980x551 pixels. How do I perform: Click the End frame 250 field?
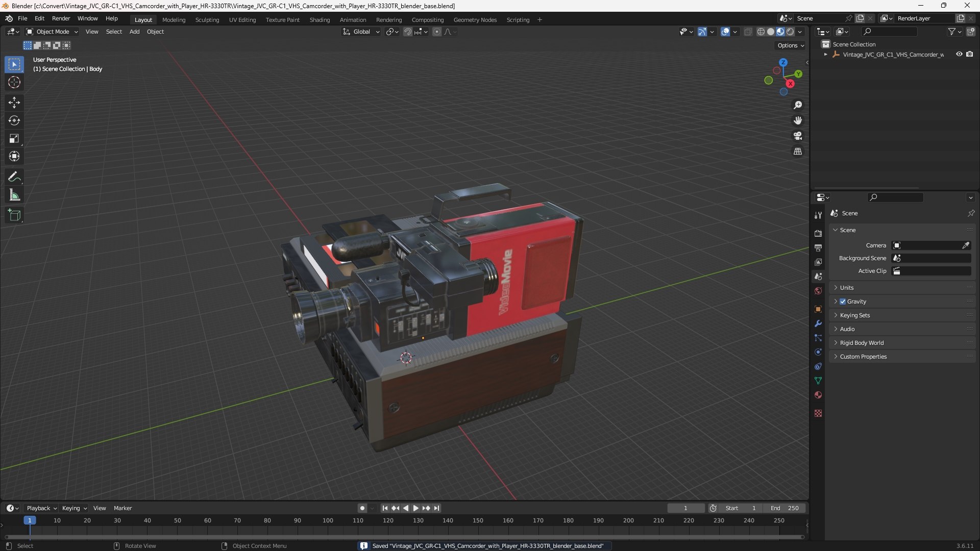tap(784, 508)
